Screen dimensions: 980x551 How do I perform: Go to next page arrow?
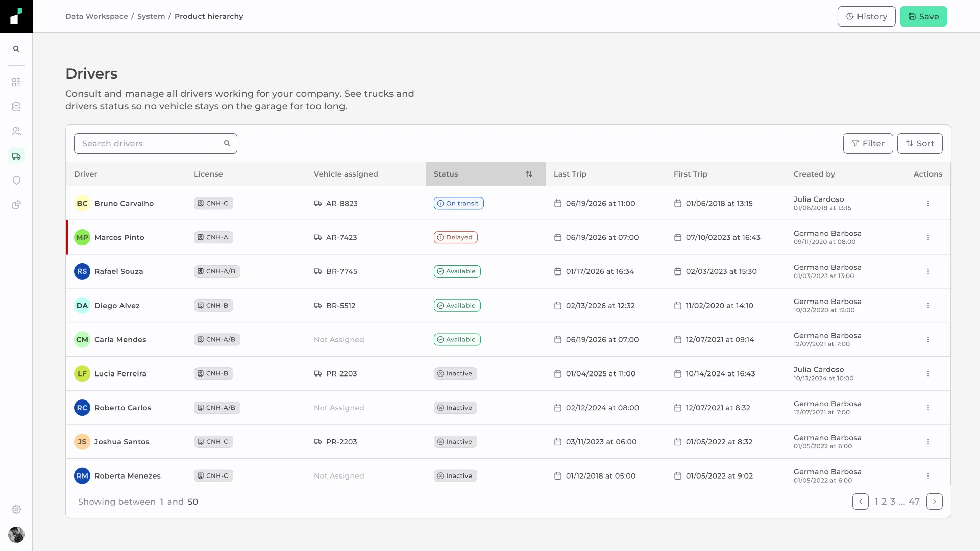pyautogui.click(x=935, y=502)
